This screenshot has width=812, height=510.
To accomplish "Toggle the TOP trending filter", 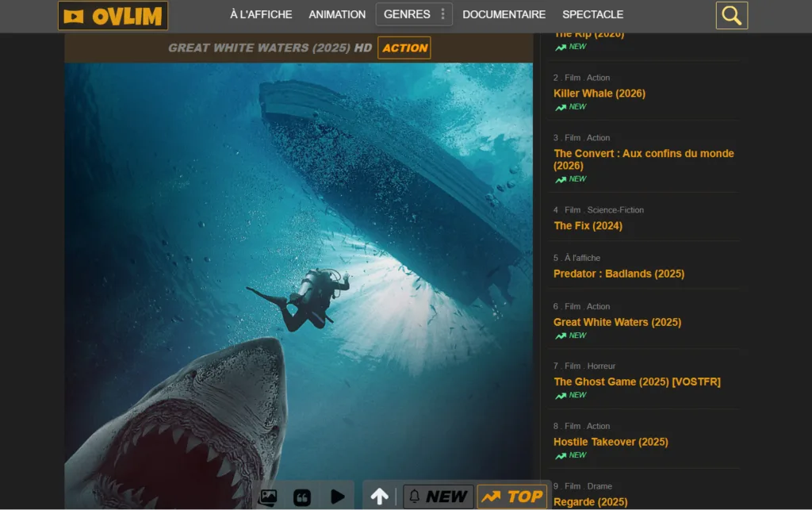I will (512, 497).
